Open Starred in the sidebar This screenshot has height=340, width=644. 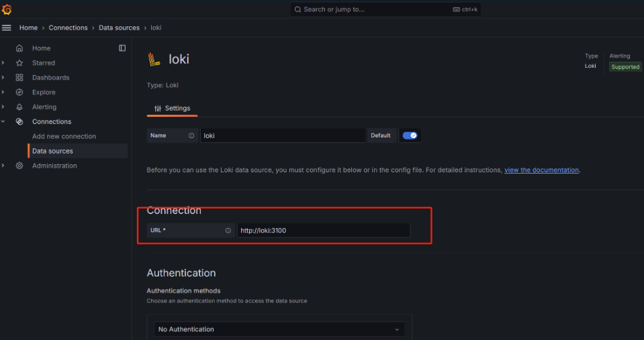(x=44, y=63)
